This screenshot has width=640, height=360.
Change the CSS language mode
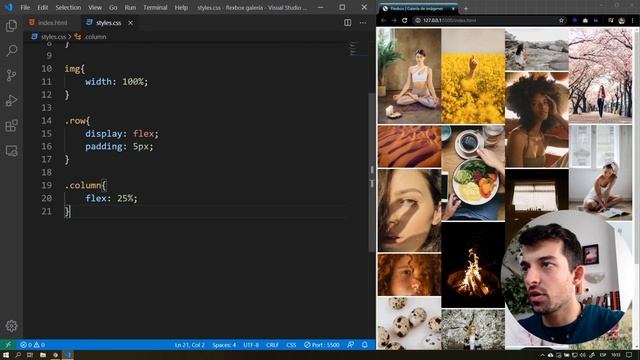[291, 345]
